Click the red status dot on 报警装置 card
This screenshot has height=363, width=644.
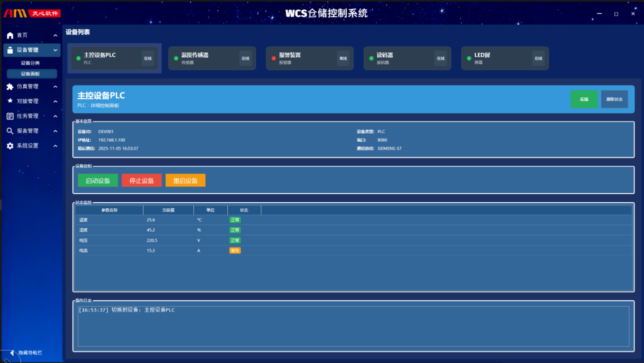click(x=274, y=58)
